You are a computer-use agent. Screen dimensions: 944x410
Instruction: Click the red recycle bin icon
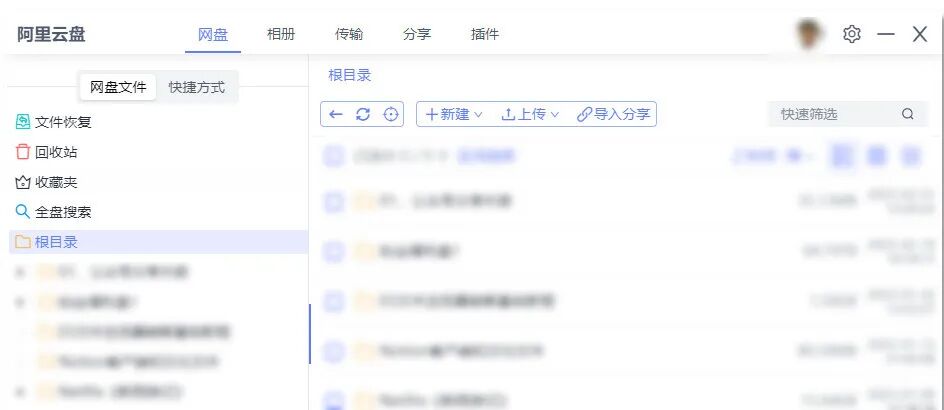click(23, 152)
